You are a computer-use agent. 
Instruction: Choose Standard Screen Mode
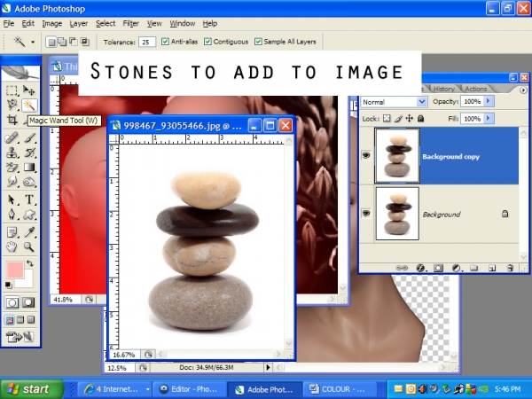click(10, 319)
